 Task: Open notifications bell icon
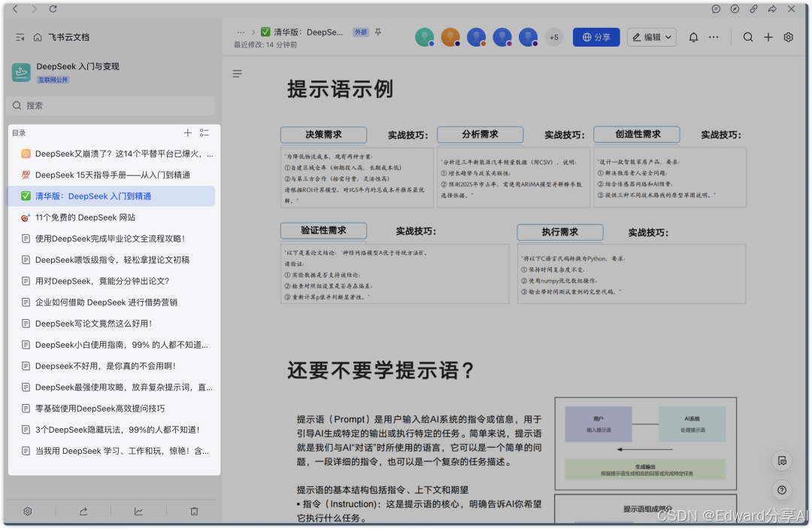[693, 38]
